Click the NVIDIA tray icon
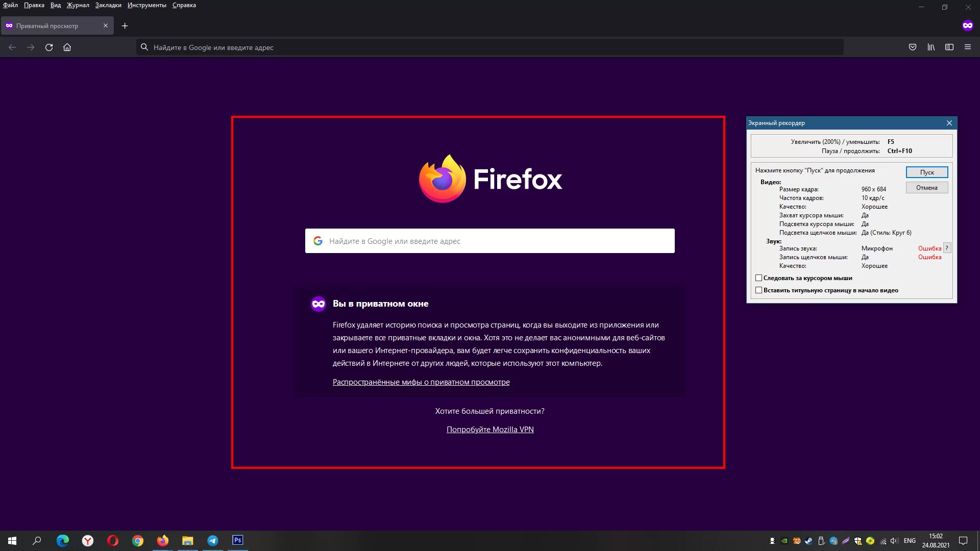Viewport: 980px width, 551px height. [x=785, y=541]
